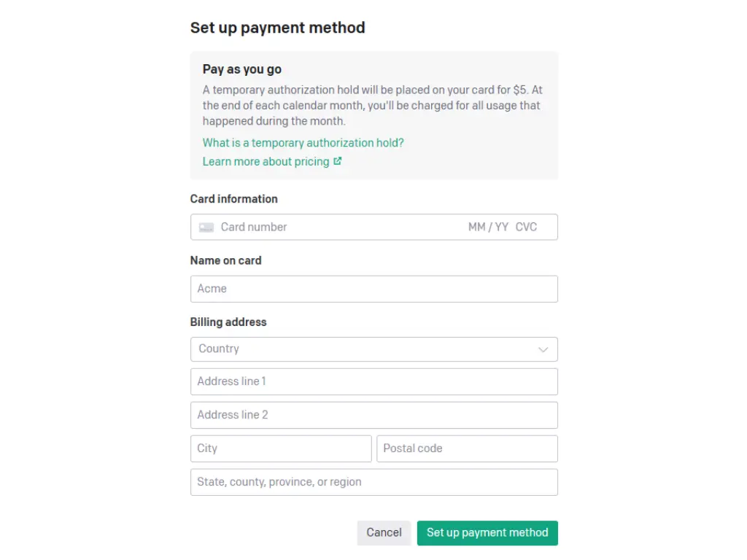Click the Country dropdown chevron arrow

point(543,349)
